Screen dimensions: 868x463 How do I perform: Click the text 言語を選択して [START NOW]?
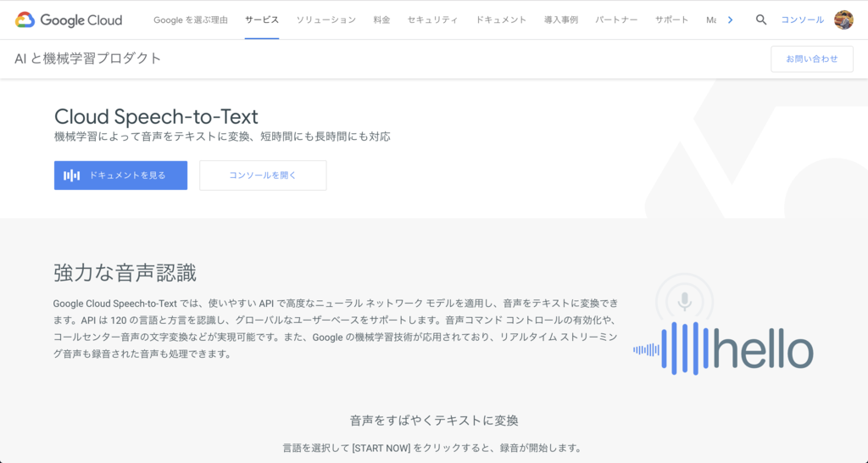(347, 448)
